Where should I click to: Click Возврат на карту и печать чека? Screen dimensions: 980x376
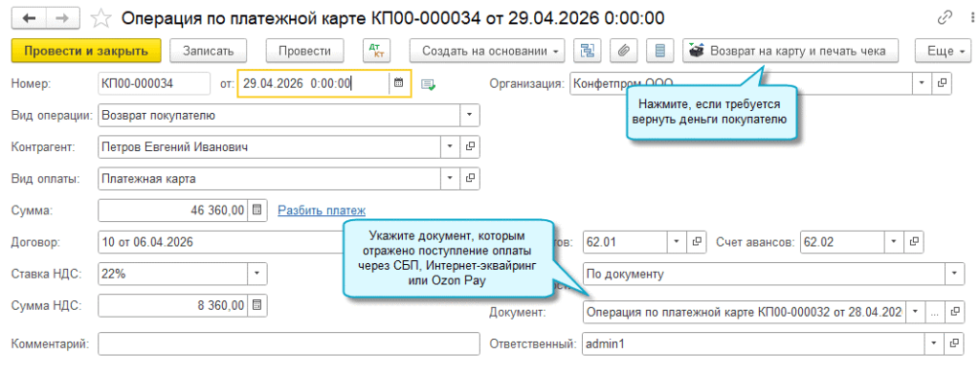click(790, 52)
